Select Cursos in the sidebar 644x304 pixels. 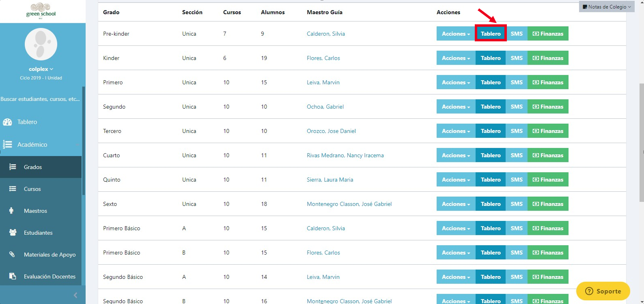pos(41,189)
